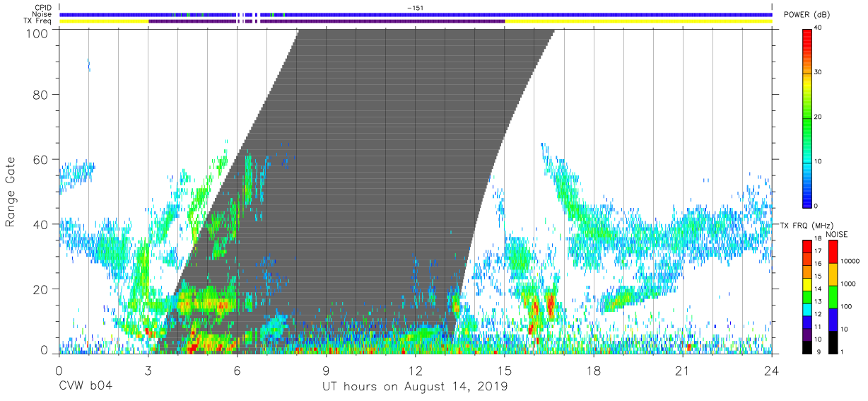Click the "1000" tick on NOISE scale

(x=847, y=284)
